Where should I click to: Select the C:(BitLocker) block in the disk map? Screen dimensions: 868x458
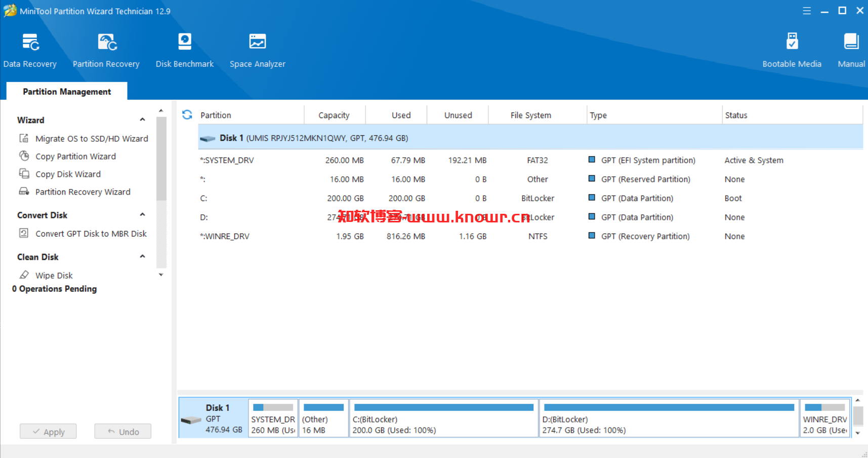(443, 418)
